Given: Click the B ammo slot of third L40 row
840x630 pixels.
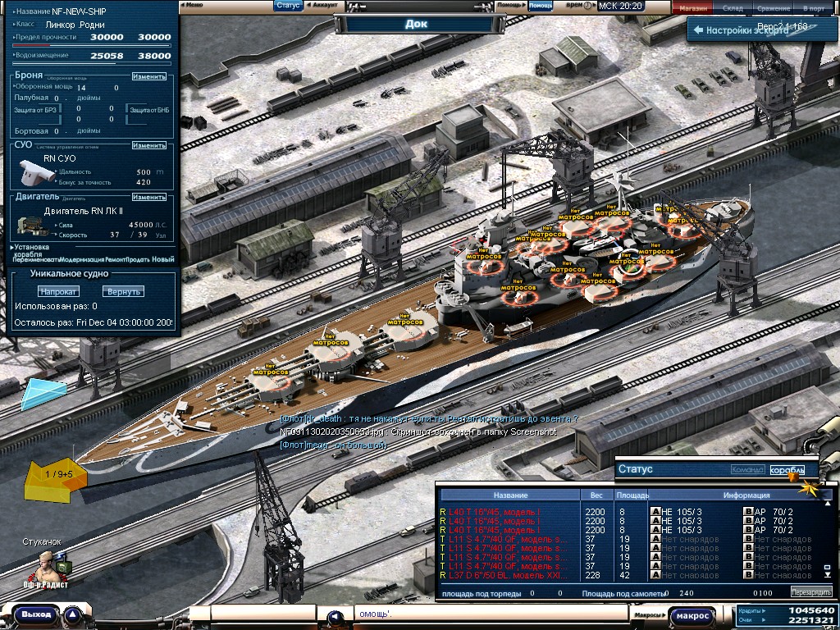Looking at the screenshot, I should tap(748, 530).
